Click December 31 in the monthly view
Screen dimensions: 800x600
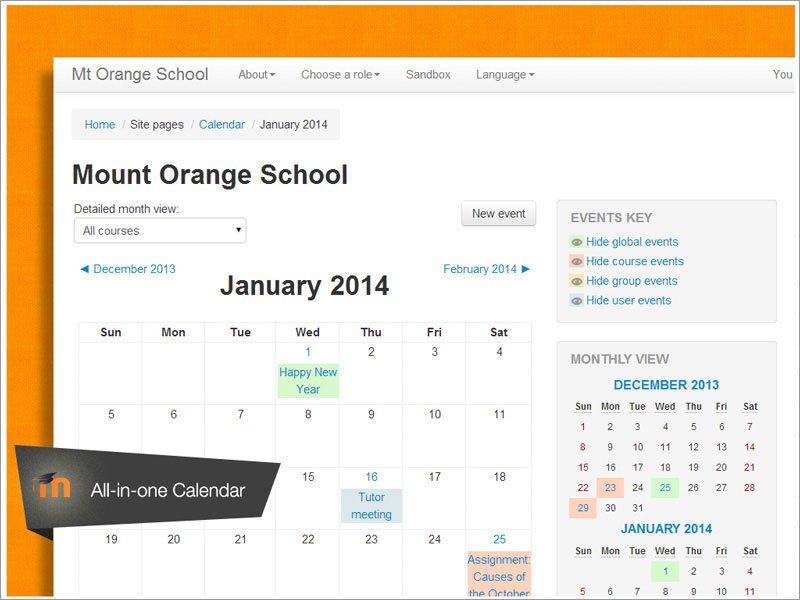click(x=638, y=508)
